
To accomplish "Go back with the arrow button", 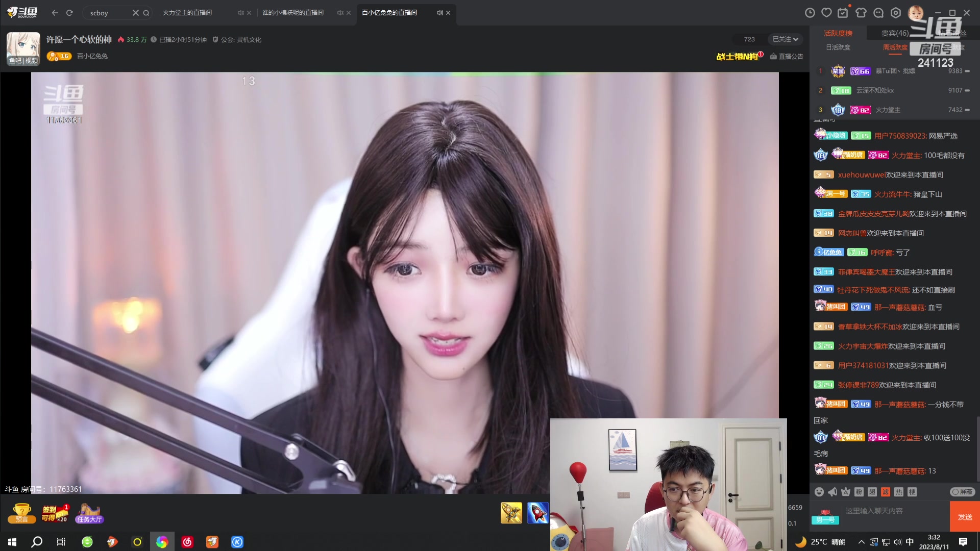I will pos(55,13).
